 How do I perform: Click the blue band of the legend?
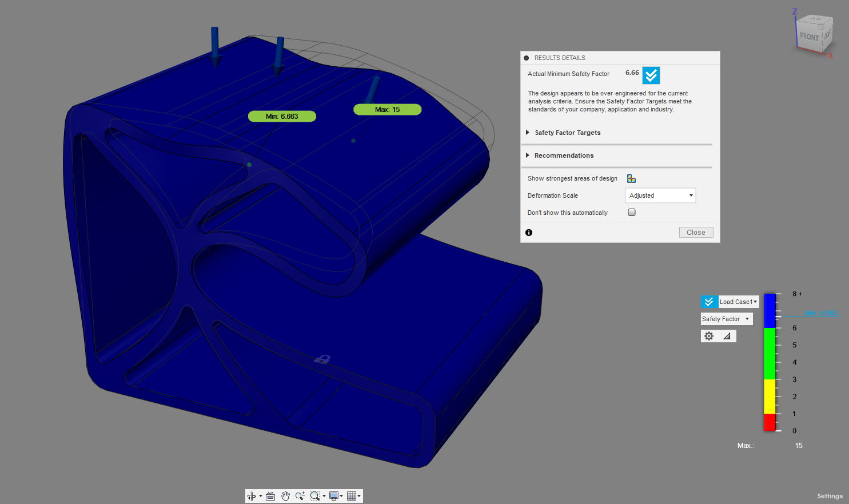770,310
